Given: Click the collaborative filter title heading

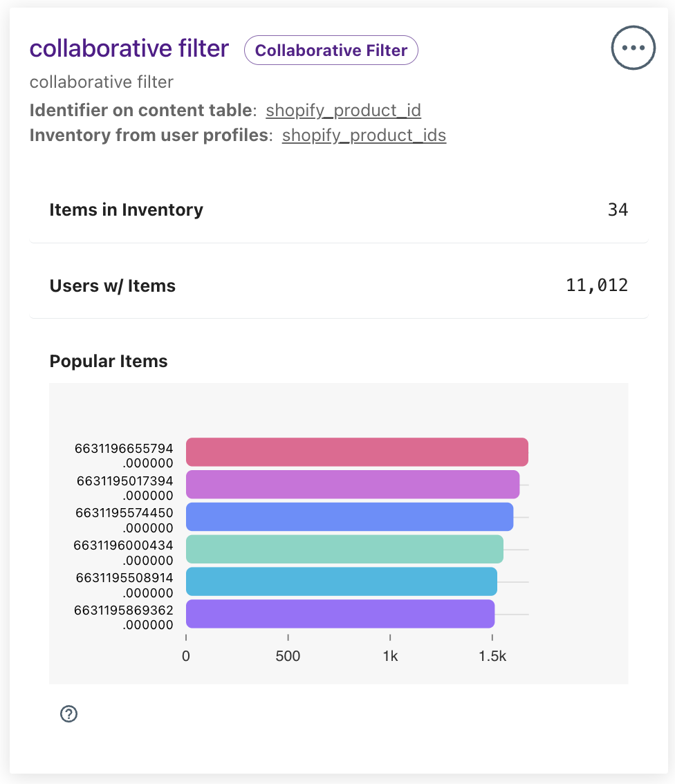Looking at the screenshot, I should [x=129, y=48].
